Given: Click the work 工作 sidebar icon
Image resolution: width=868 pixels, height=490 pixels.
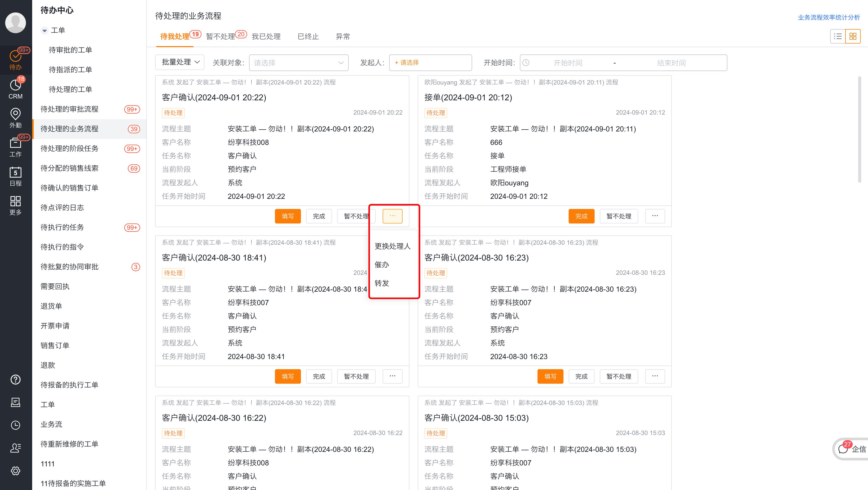Looking at the screenshot, I should pyautogui.click(x=16, y=147).
